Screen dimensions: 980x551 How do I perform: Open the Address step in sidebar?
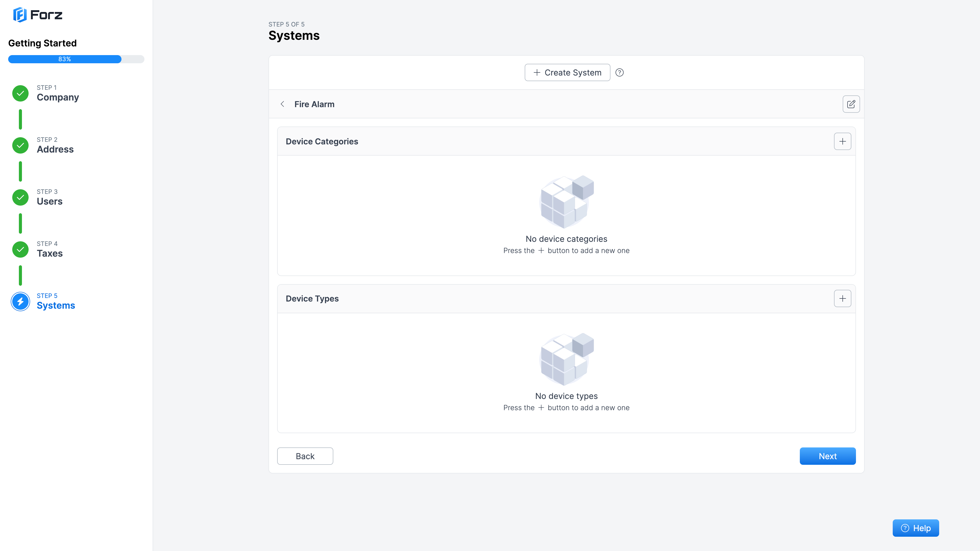coord(55,145)
